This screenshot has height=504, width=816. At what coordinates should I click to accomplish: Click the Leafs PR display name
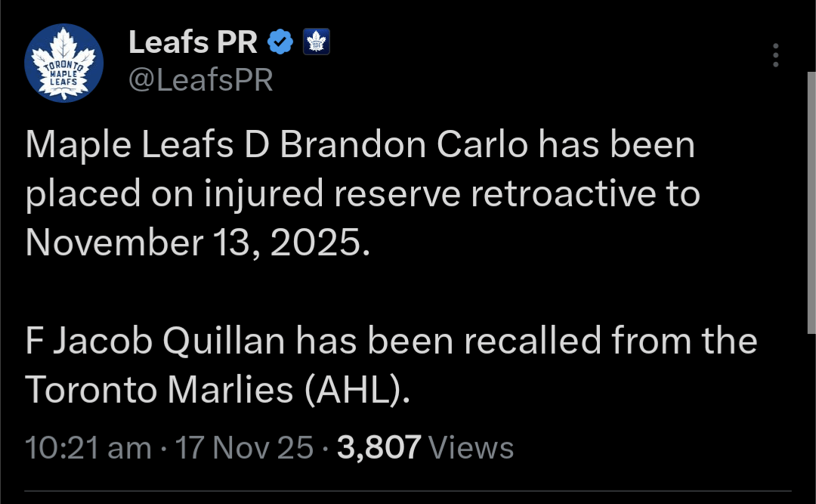[193, 42]
